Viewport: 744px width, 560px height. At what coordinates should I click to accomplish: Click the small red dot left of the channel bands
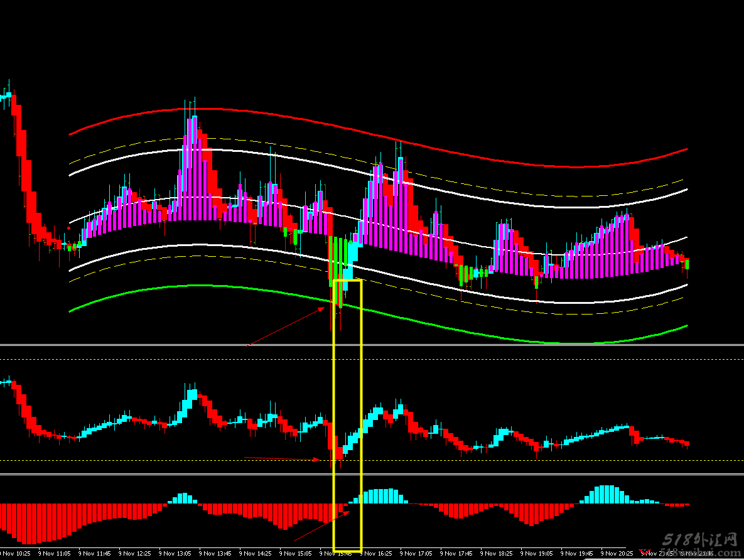click(68, 220)
